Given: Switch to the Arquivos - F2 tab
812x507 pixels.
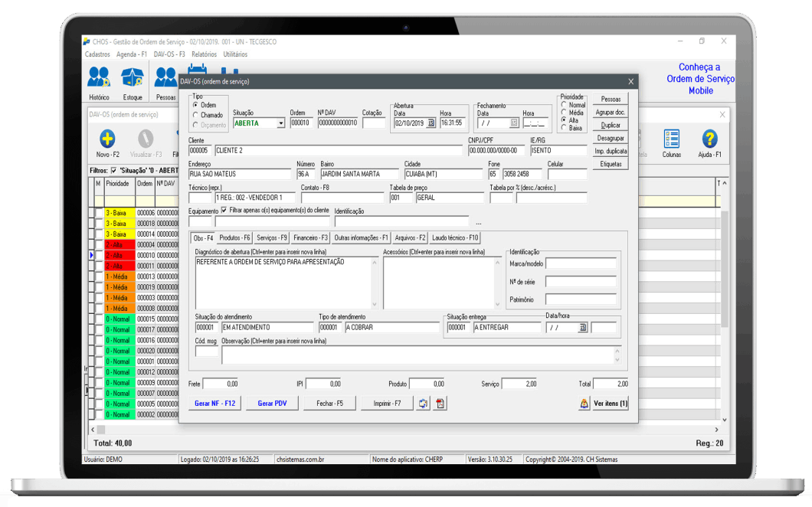Looking at the screenshot, I should point(410,237).
